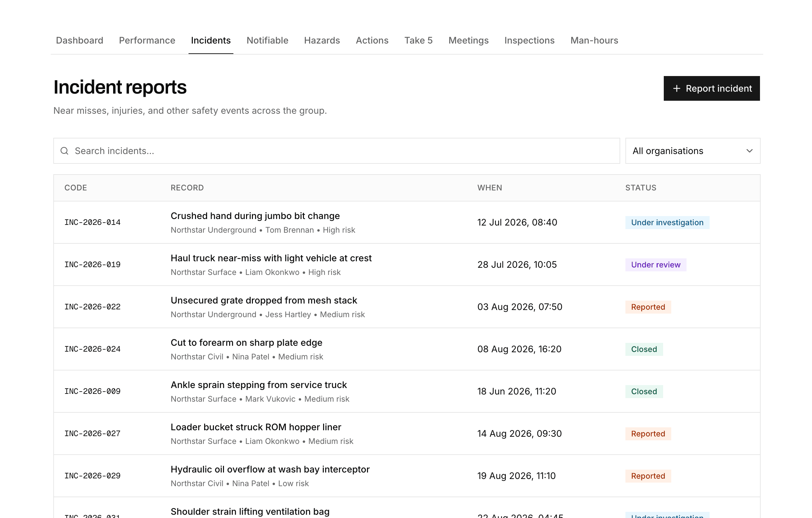The height and width of the screenshot is (518, 812).
Task: Open incident INC-2026-022
Action: [92, 307]
